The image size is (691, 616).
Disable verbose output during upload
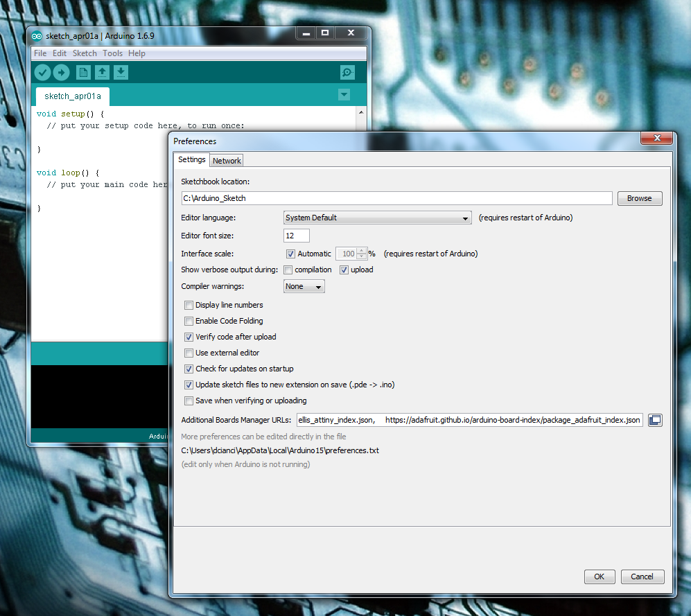(344, 270)
